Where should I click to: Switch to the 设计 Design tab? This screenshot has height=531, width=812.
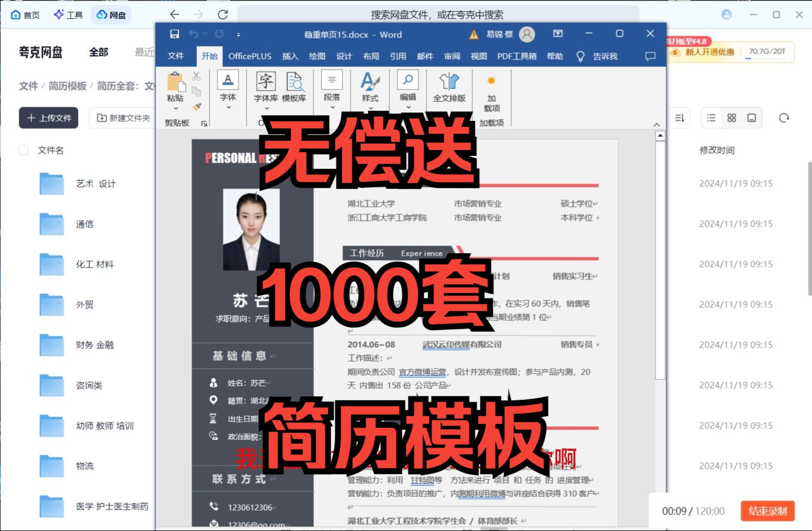tap(344, 56)
